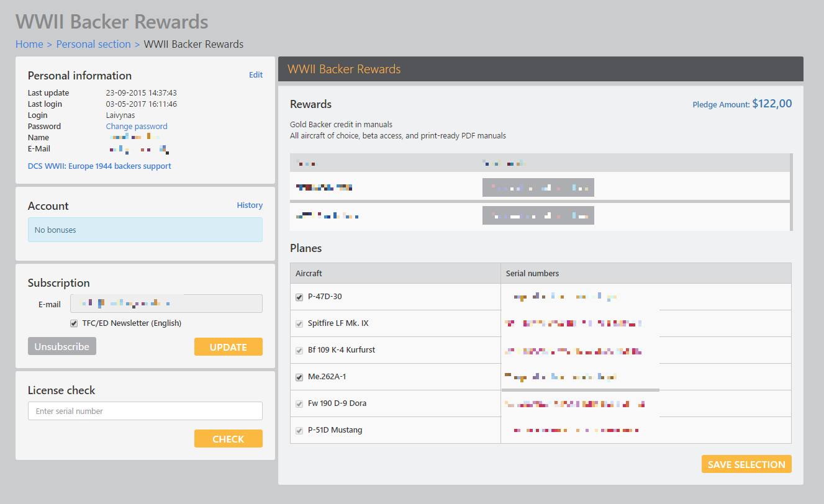This screenshot has height=504, width=824.
Task: Go to the Home breadcrumb link
Action: [29, 44]
